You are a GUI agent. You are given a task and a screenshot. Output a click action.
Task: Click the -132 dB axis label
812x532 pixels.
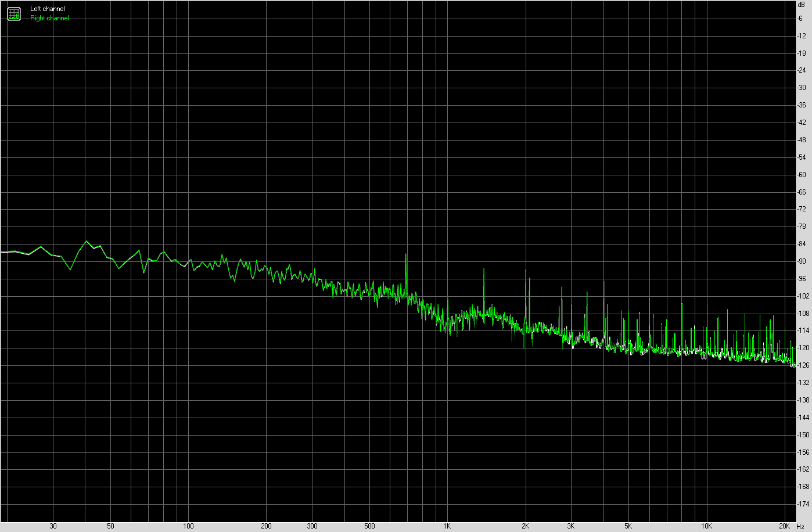coord(803,383)
